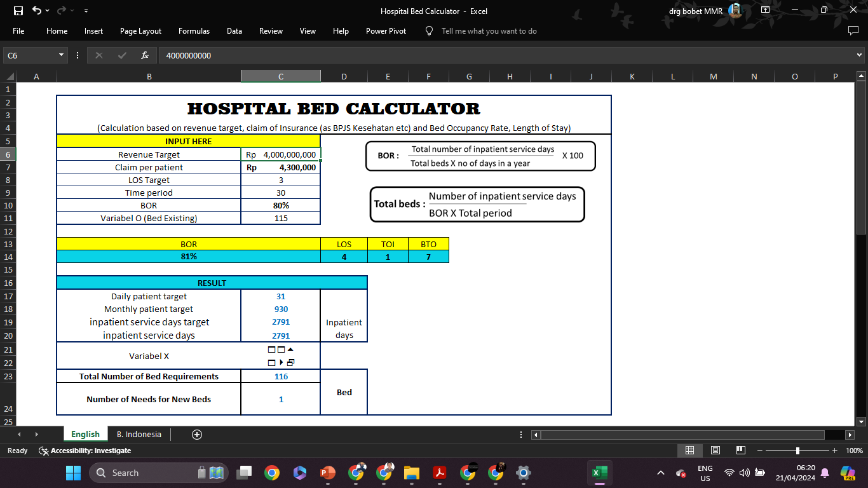Open the zoom level 100% dialog
The image size is (868, 488).
point(854,451)
